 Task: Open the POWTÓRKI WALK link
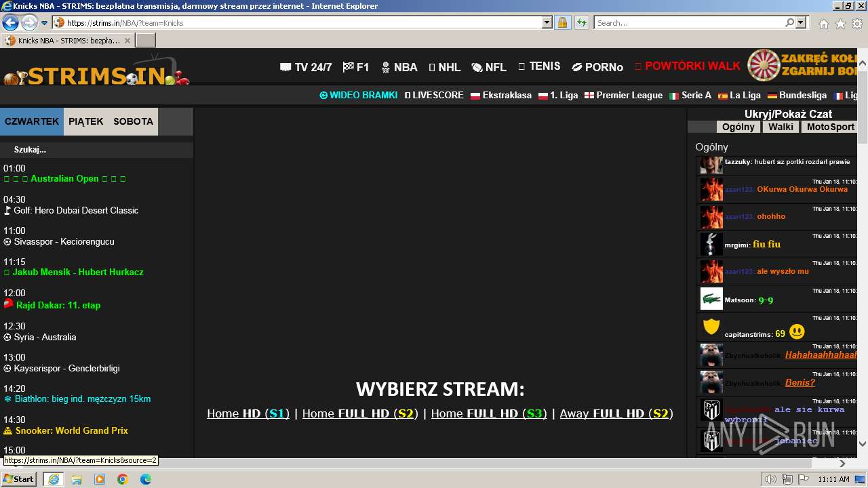click(688, 66)
